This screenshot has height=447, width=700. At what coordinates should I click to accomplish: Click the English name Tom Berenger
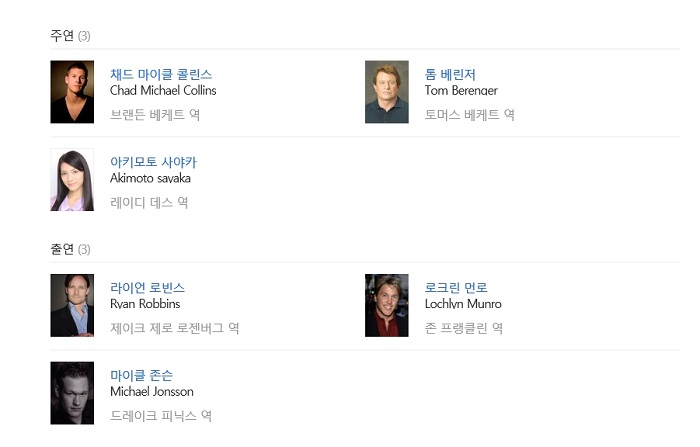coord(461,91)
